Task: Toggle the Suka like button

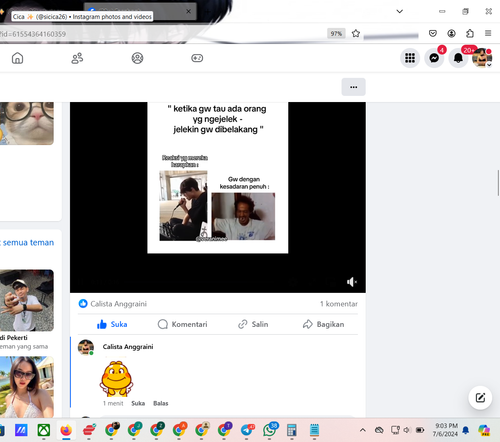Action: (x=112, y=324)
